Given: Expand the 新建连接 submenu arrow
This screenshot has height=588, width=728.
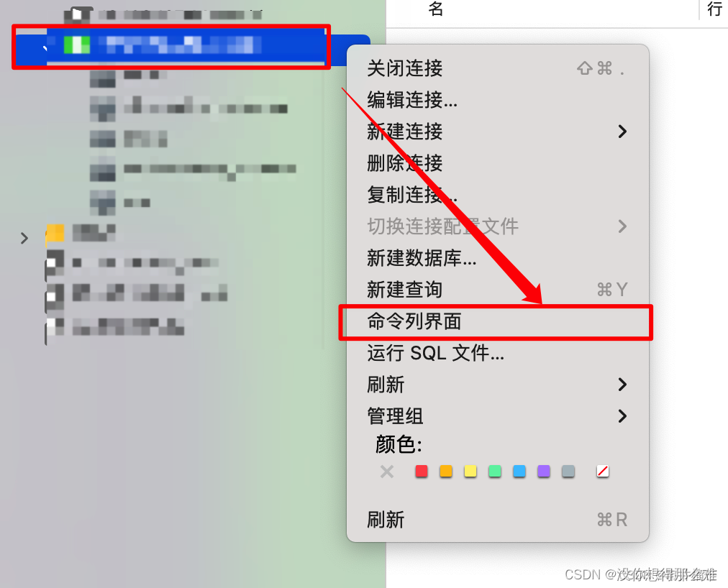Looking at the screenshot, I should [x=622, y=132].
